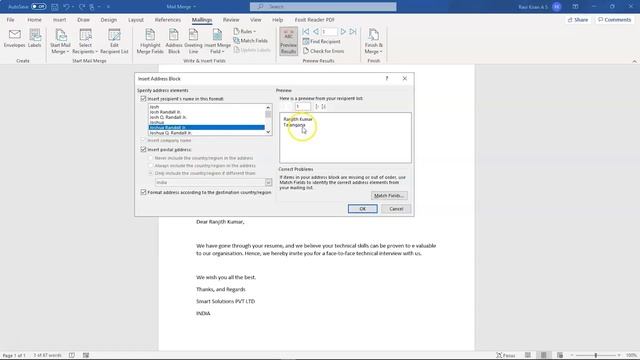This screenshot has height=360, width=640.
Task: Click Redo icon in title bar
Action: coord(82,7)
